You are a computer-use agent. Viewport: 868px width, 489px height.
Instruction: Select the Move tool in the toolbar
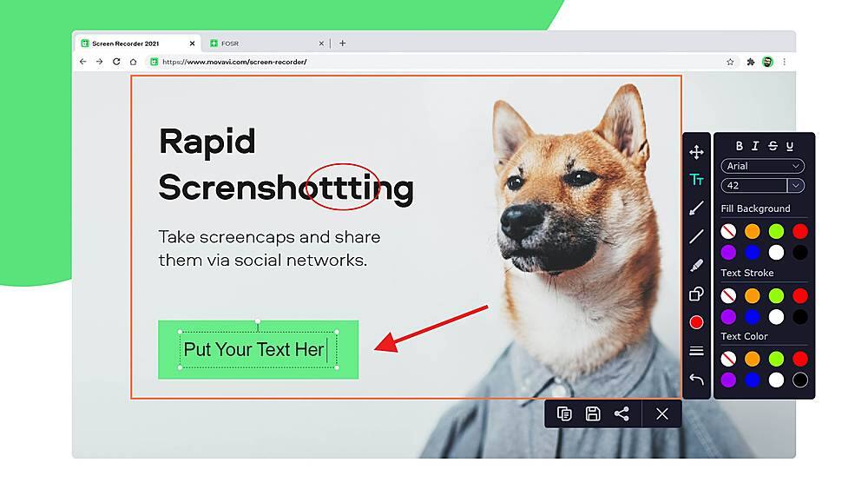click(x=696, y=152)
